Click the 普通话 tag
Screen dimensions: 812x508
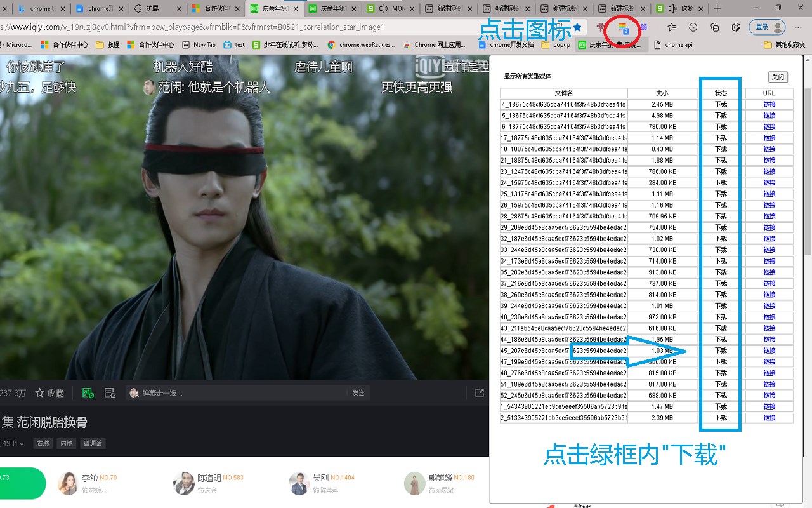[x=93, y=443]
